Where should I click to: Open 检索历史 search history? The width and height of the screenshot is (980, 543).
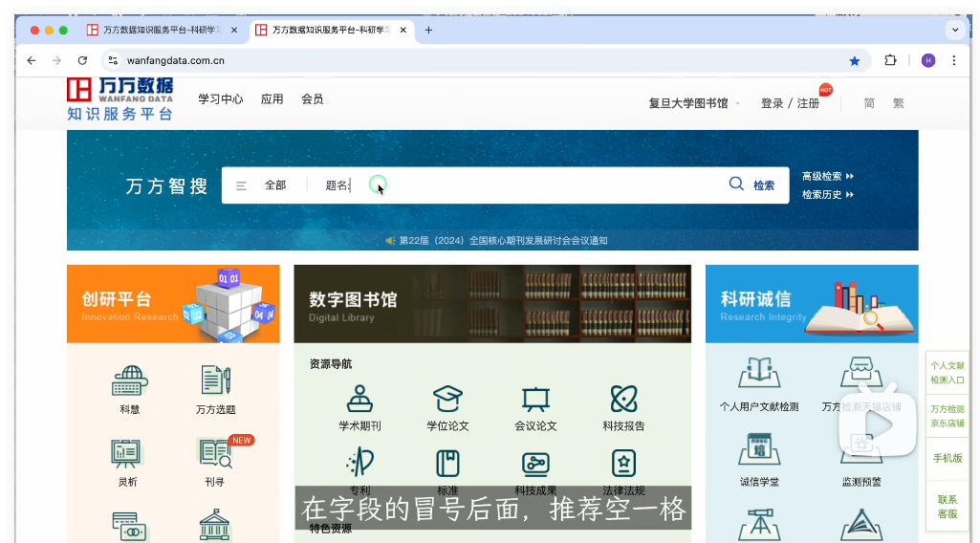point(827,194)
